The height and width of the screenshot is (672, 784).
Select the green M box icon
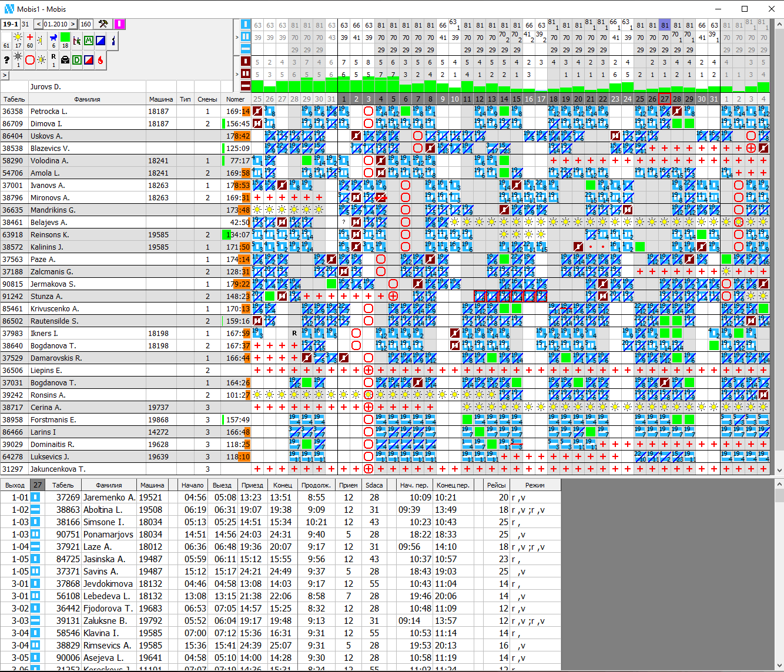point(89,41)
